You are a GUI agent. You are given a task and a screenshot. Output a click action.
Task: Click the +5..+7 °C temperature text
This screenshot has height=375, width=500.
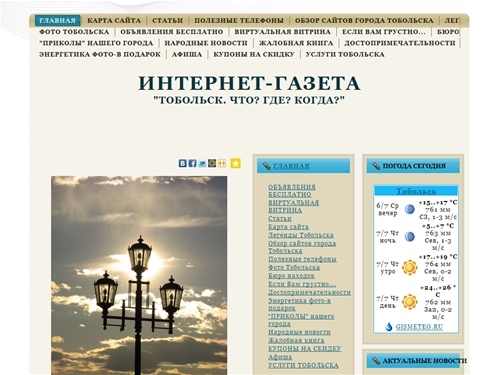tap(438, 226)
